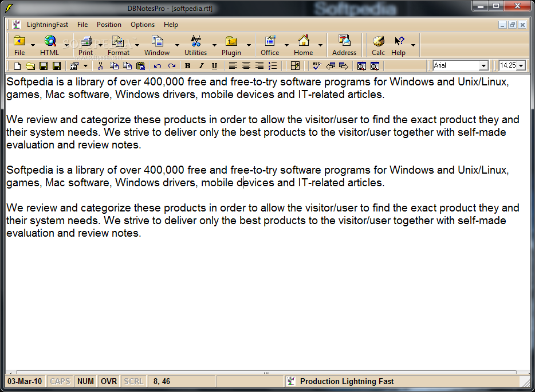This screenshot has height=392, width=535.
Task: Click the horizontal scrollbar thumb at the bottom
Action: (x=266, y=373)
